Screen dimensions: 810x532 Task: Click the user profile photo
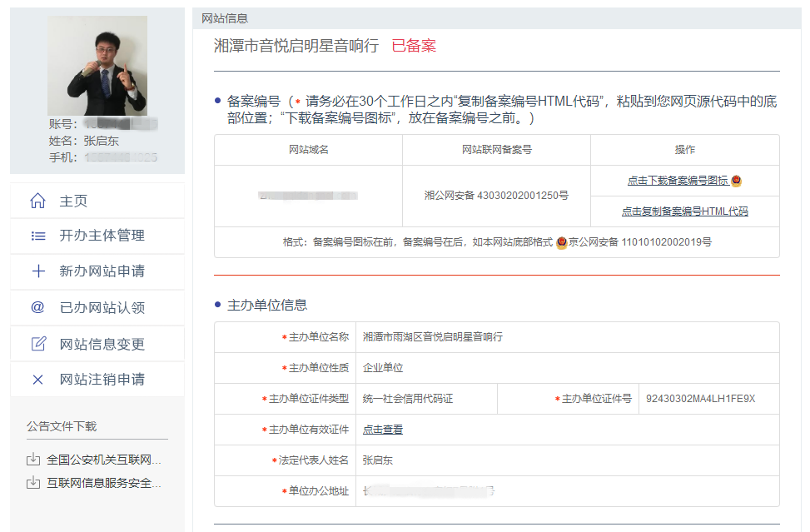pos(97,64)
